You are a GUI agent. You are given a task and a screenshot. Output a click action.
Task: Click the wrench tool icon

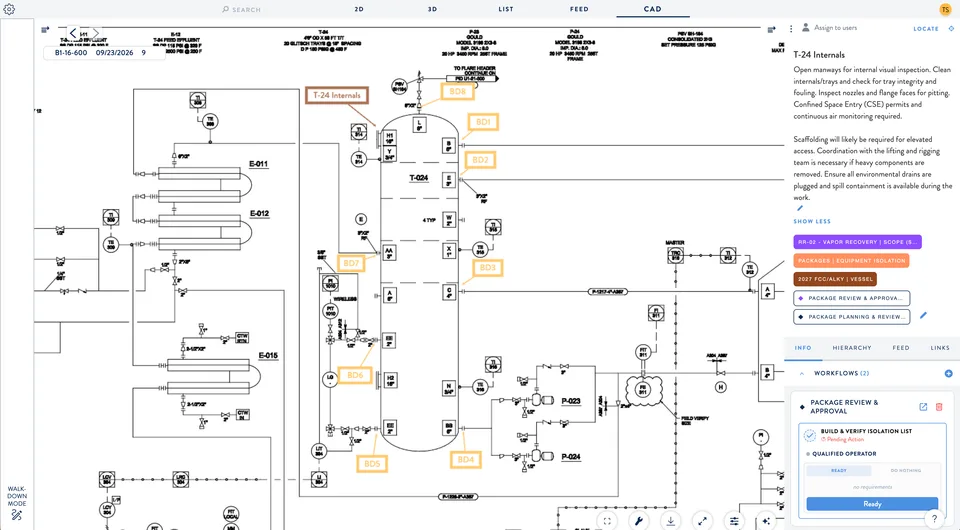tap(639, 521)
